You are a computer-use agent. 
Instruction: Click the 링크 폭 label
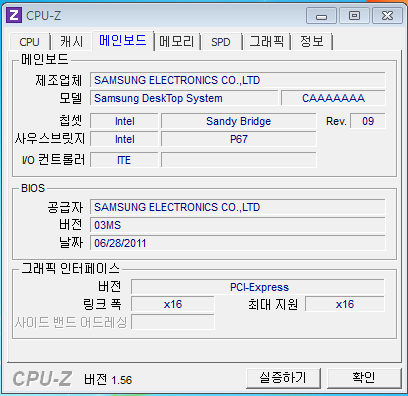102,304
